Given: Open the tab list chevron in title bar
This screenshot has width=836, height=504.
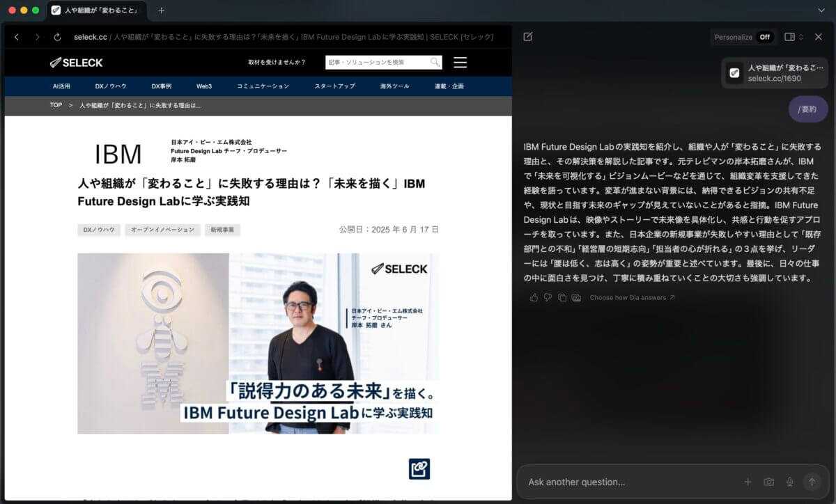Looking at the screenshot, I should pyautogui.click(x=821, y=10).
